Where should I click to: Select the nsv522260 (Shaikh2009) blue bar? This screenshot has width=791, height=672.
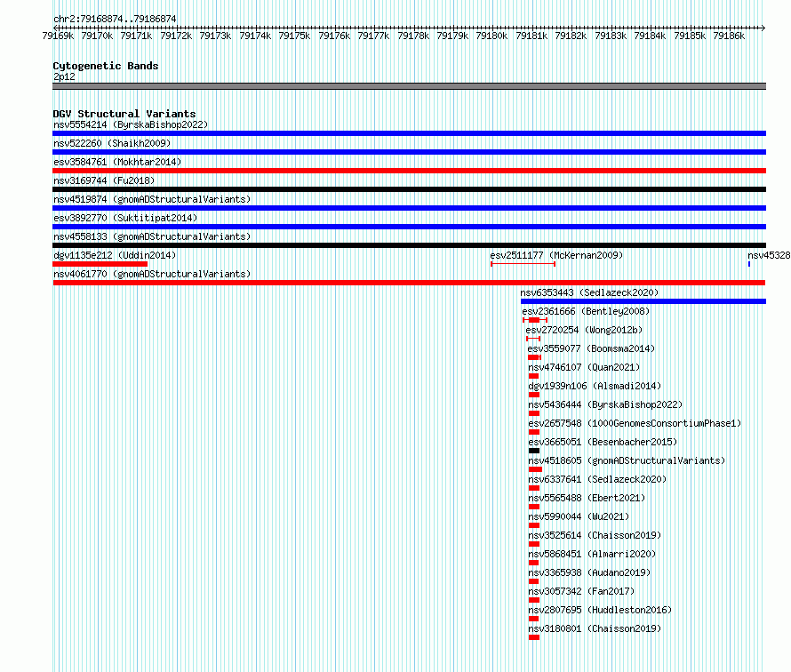click(x=409, y=152)
